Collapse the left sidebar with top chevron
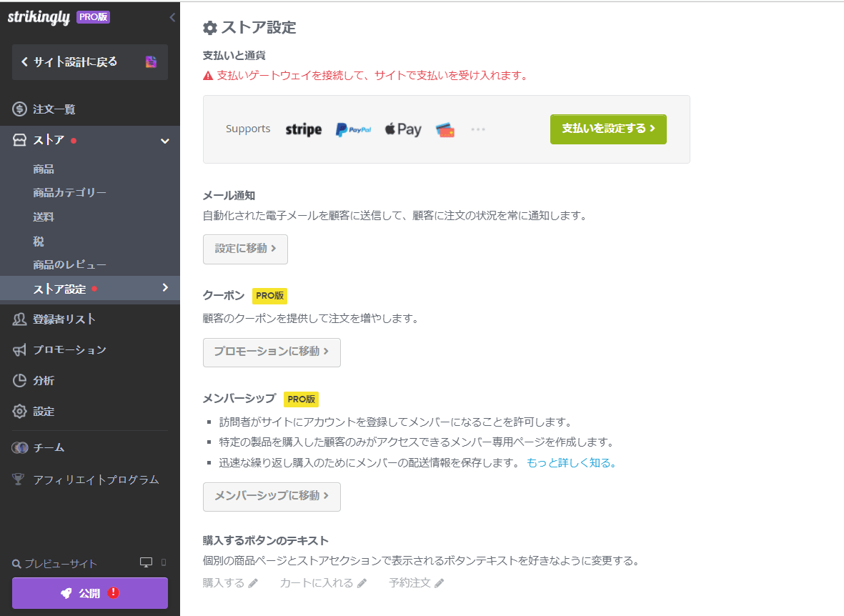844x616 pixels. pyautogui.click(x=171, y=17)
